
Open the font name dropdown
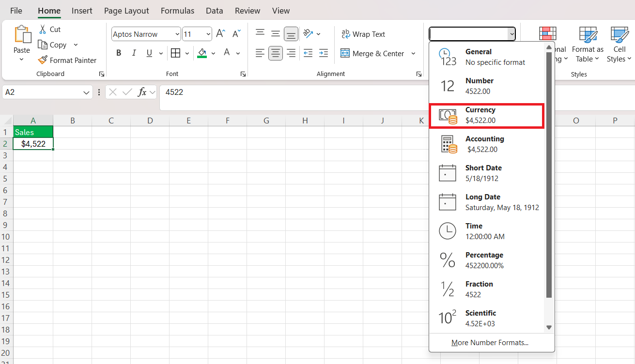(x=177, y=34)
